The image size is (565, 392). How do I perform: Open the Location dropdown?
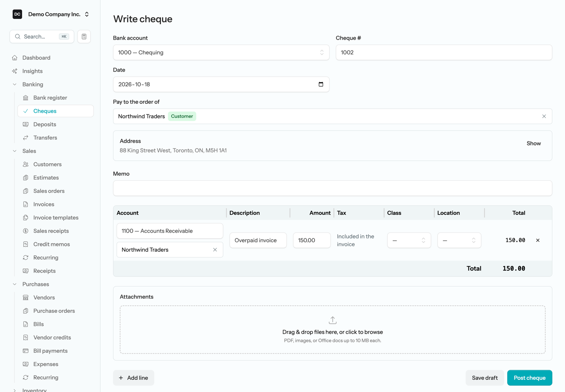(x=459, y=240)
